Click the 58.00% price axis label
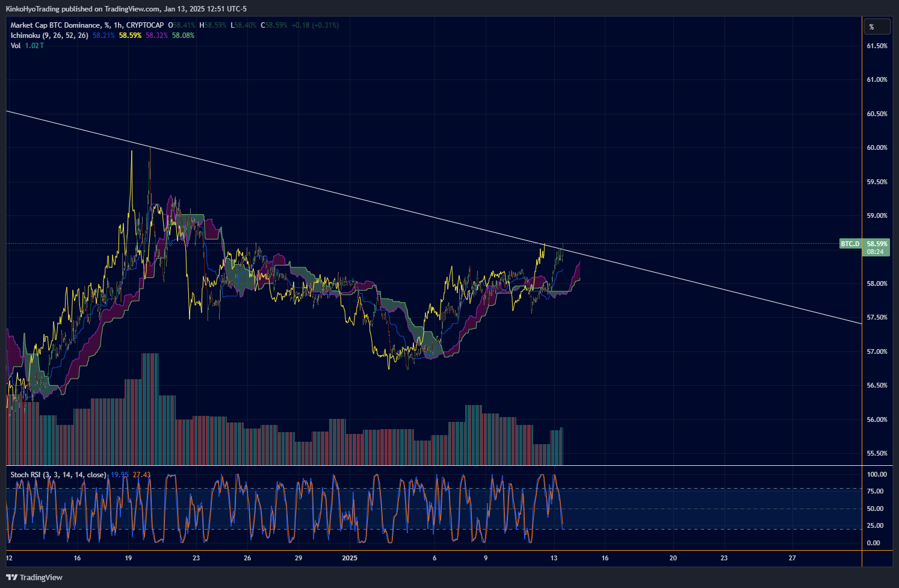This screenshot has height=588, width=899. pyautogui.click(x=877, y=283)
